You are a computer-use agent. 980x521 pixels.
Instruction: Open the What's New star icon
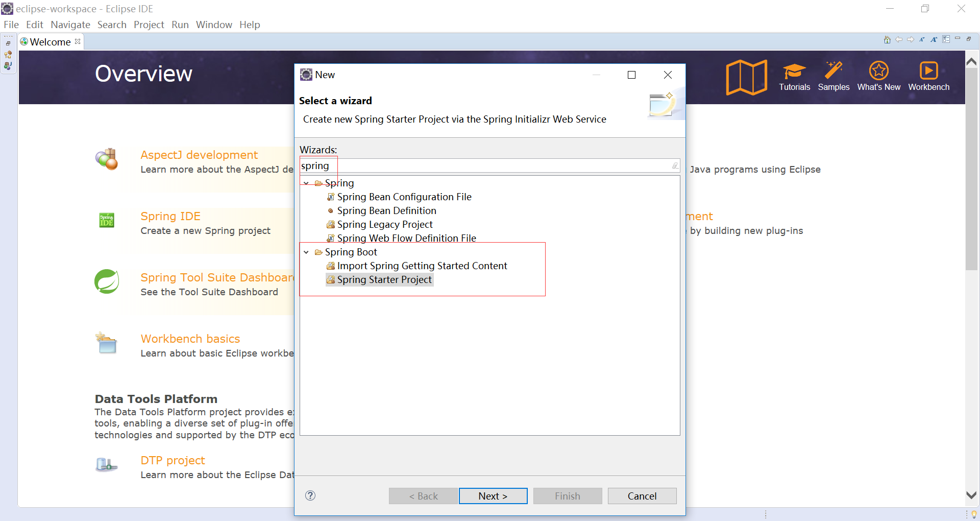tap(878, 70)
